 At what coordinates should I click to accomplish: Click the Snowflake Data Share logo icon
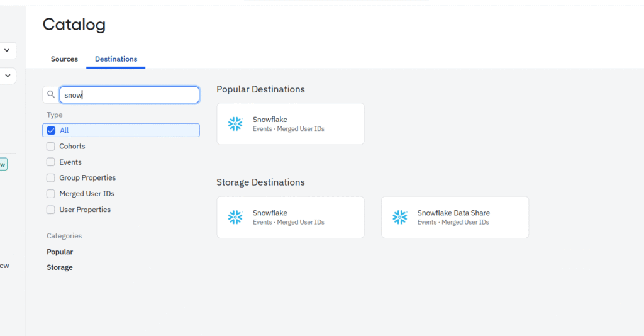pyautogui.click(x=400, y=217)
